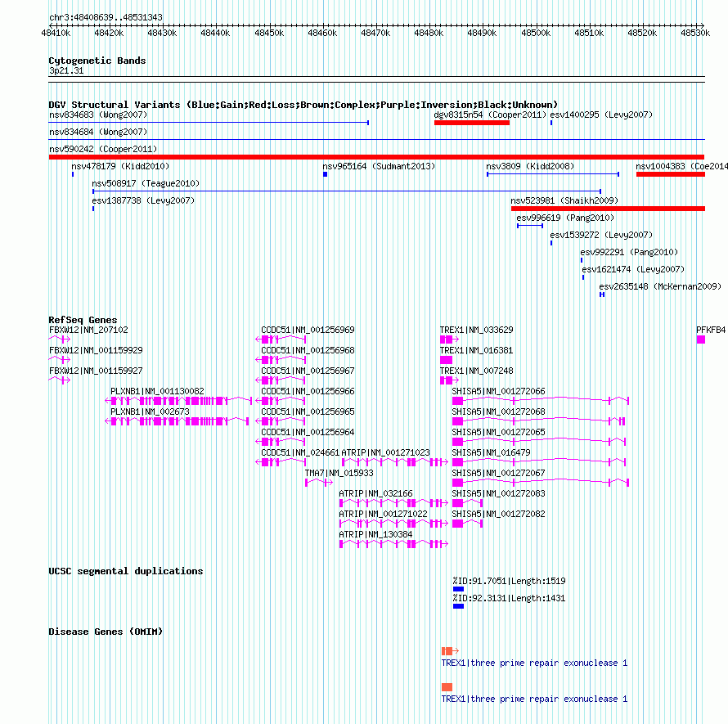Viewport: 728px width, 724px height.
Task: Select variant label esv2635148 (McKernan2009)
Action: click(x=660, y=286)
